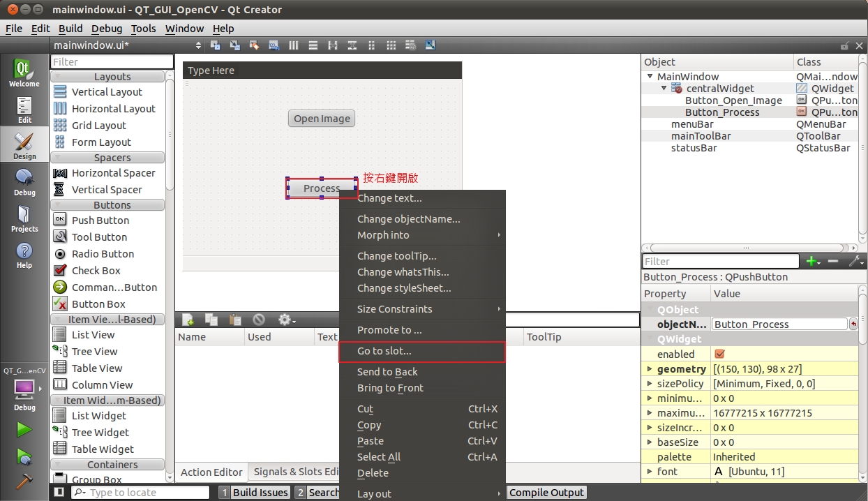Reset objectName property with red arrow
868x501 pixels.
click(854, 324)
